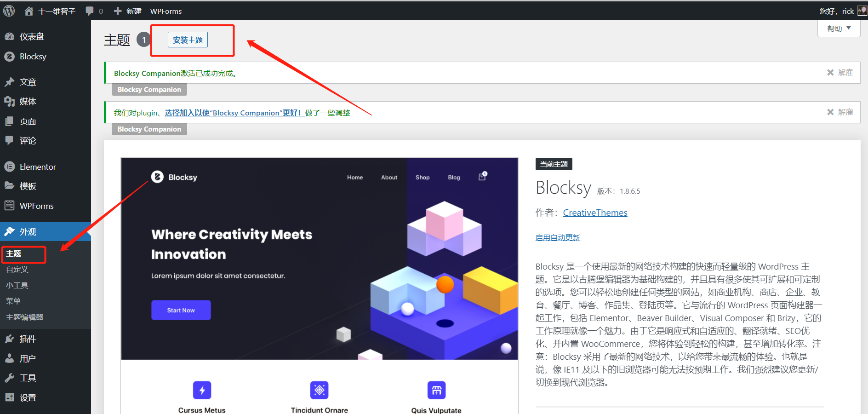868x414 pixels.
Task: Click Blog in theme preview navigation
Action: pos(454,178)
